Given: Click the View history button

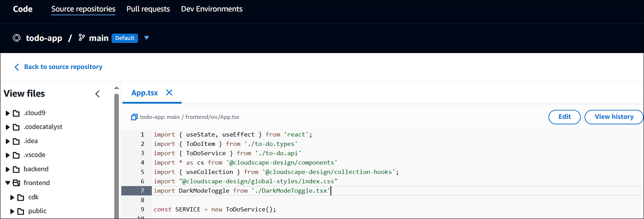Looking at the screenshot, I should pyautogui.click(x=614, y=117).
